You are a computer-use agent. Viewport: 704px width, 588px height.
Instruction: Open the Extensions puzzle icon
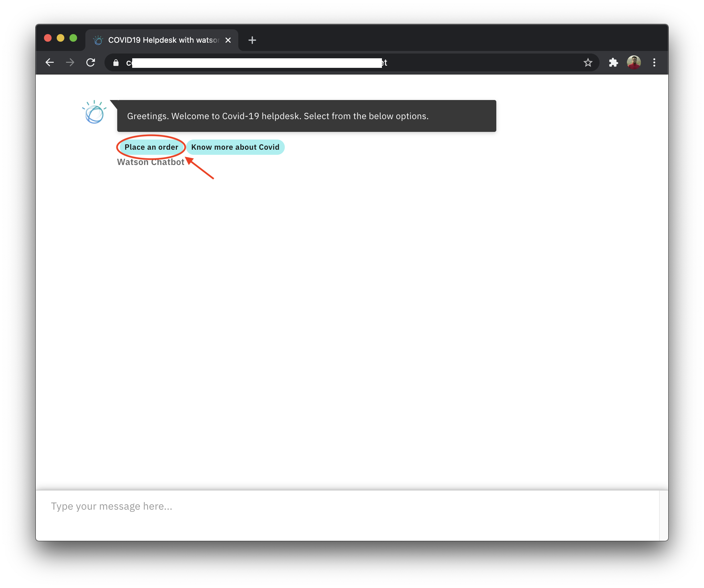613,62
